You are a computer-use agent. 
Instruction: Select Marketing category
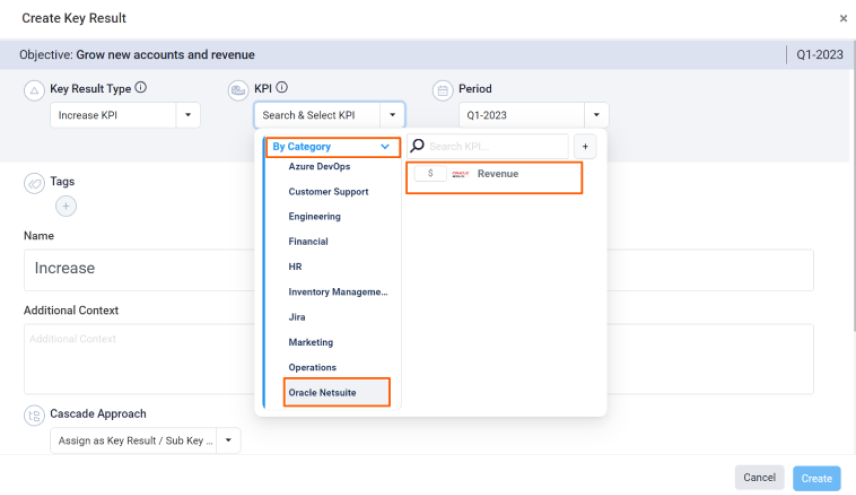coord(311,342)
